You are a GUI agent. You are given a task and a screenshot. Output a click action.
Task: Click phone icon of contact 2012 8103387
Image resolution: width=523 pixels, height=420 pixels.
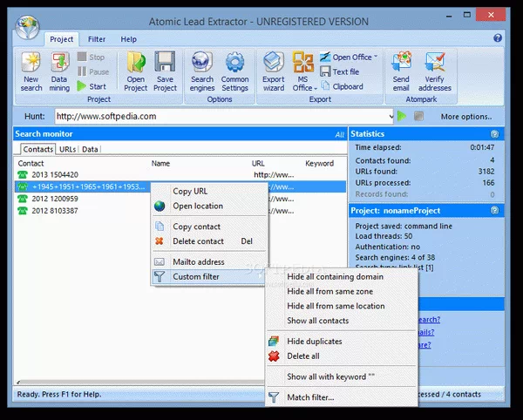pos(23,211)
